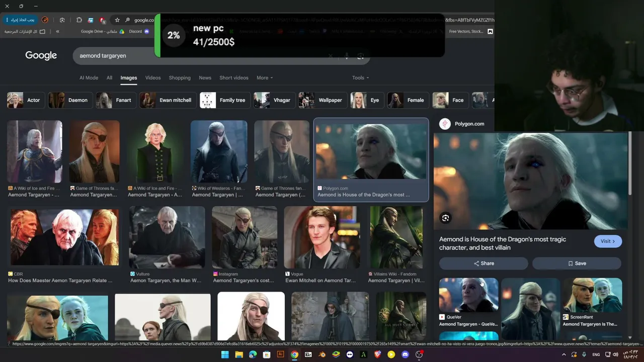Open the Shopping tab
The image size is (644, 362).
click(x=180, y=78)
